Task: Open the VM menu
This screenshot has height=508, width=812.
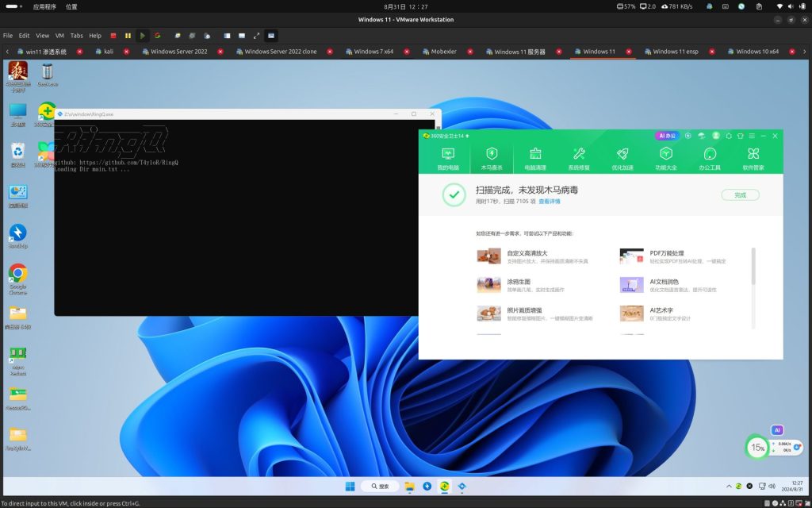Action: click(59, 36)
